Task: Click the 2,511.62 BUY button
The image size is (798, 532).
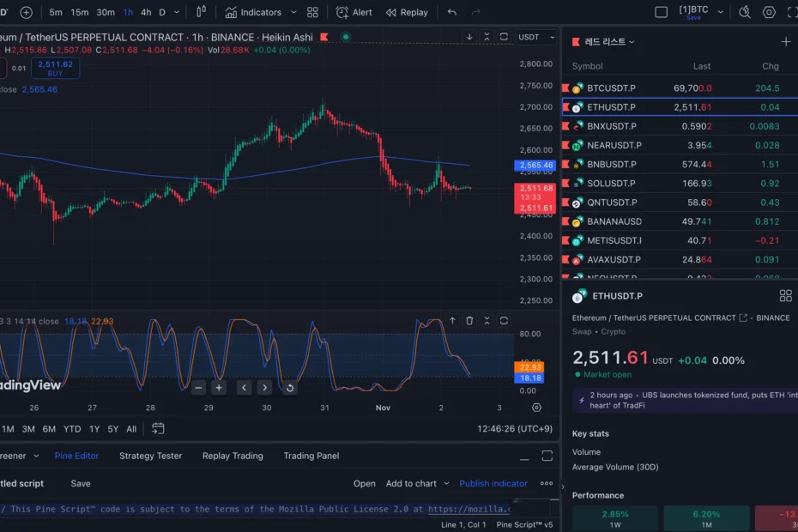Action: [55, 69]
